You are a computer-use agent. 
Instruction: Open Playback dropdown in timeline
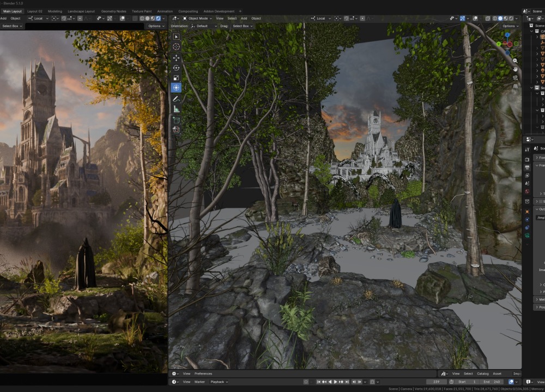pyautogui.click(x=219, y=382)
